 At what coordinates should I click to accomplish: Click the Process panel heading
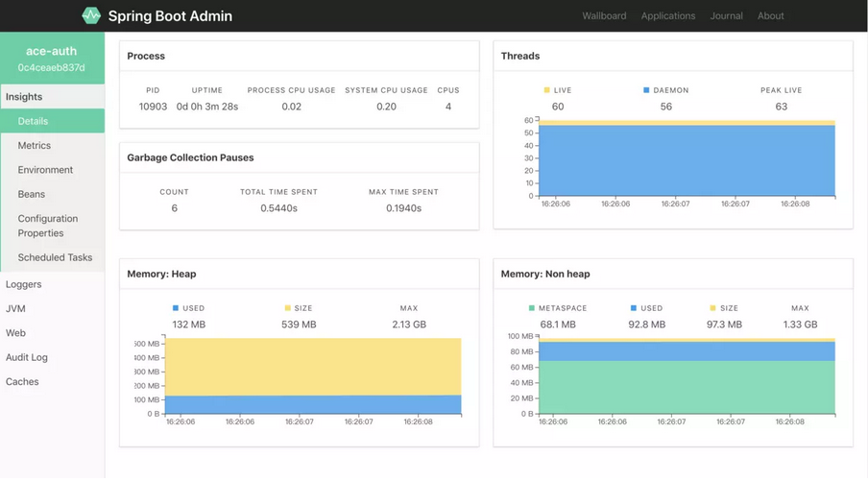pyautogui.click(x=146, y=56)
